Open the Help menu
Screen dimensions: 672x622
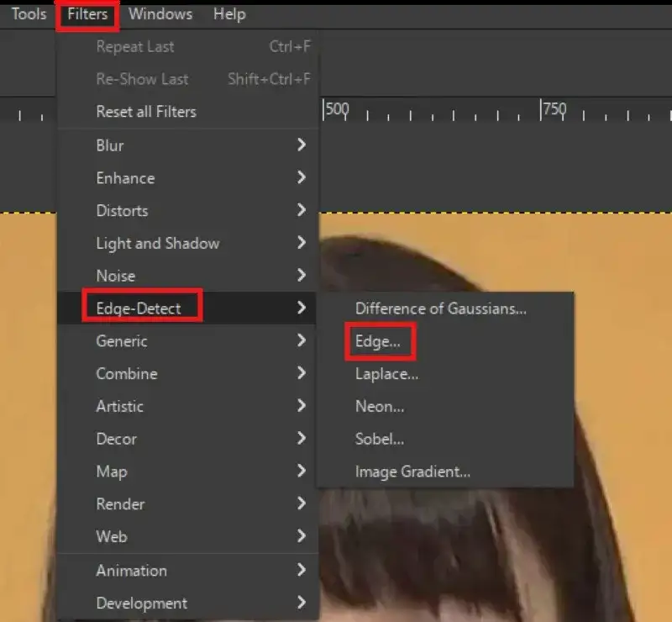point(228,13)
